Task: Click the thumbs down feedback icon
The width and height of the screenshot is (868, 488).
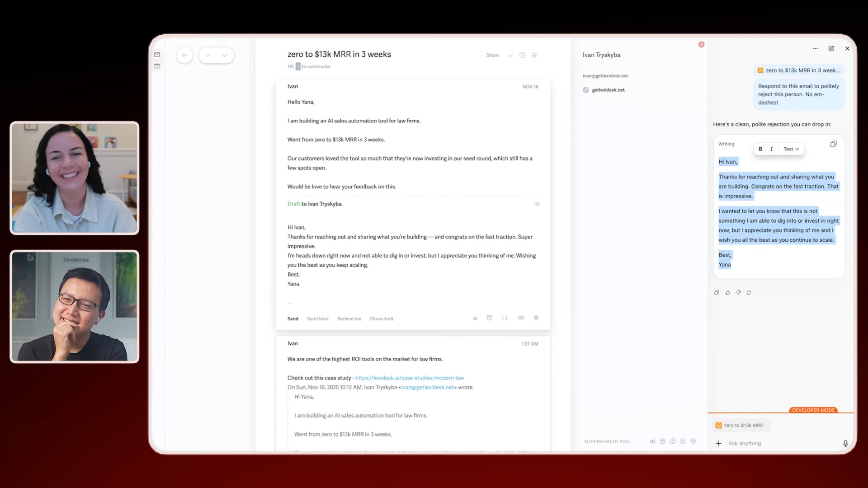Action: (x=739, y=293)
